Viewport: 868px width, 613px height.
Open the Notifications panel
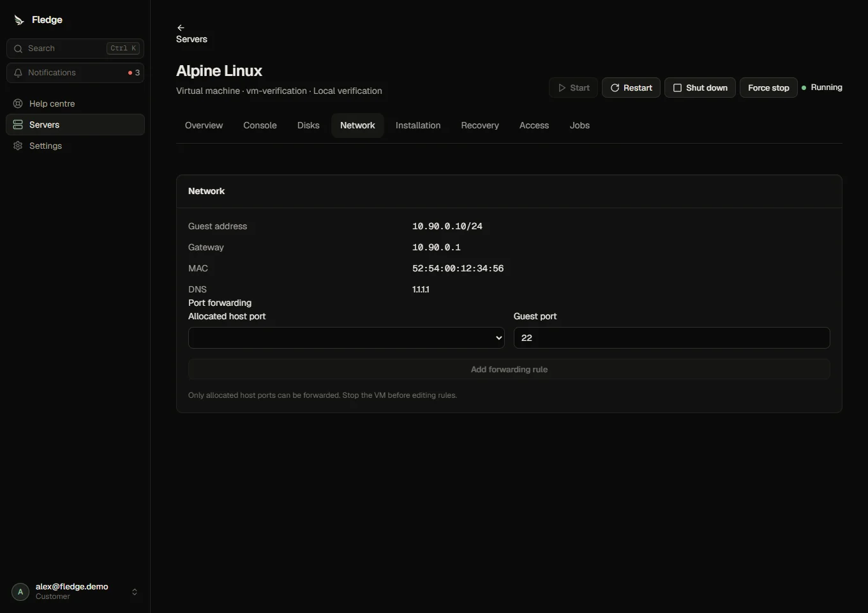tap(75, 73)
